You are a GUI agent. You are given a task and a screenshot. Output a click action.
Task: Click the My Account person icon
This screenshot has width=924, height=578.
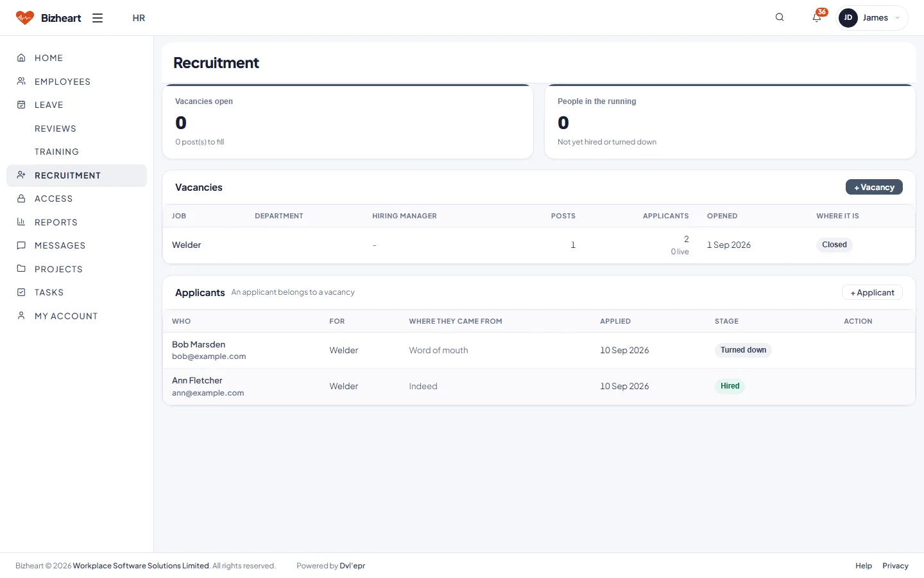point(21,316)
